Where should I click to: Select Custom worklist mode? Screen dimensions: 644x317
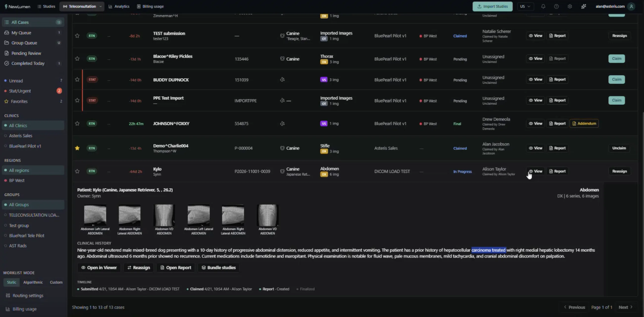(56, 282)
